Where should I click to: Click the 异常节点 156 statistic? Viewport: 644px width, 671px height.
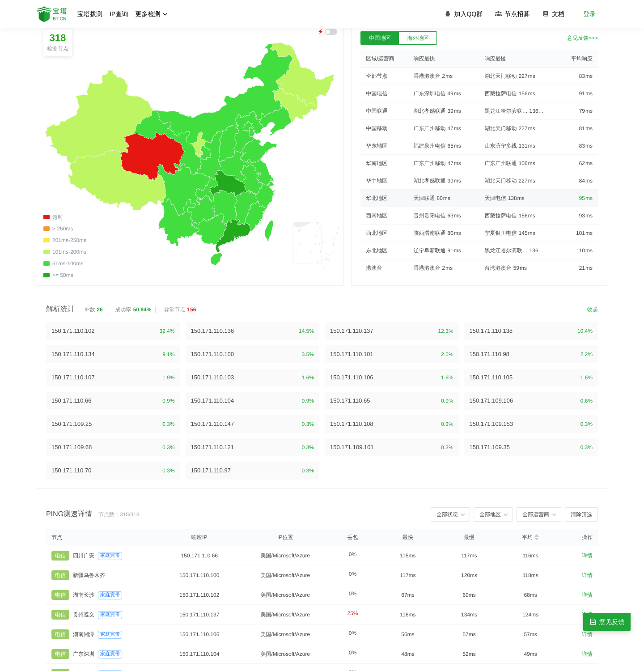[180, 310]
